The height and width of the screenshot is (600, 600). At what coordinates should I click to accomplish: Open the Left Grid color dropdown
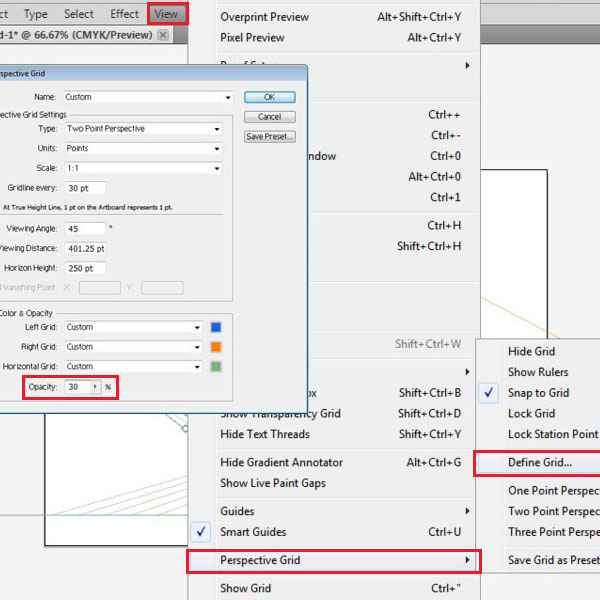(x=133, y=327)
